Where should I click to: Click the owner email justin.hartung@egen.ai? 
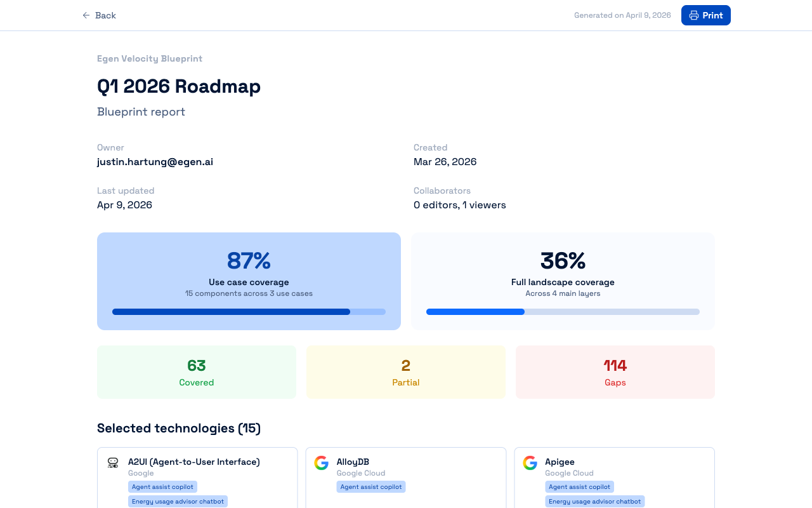click(x=155, y=161)
